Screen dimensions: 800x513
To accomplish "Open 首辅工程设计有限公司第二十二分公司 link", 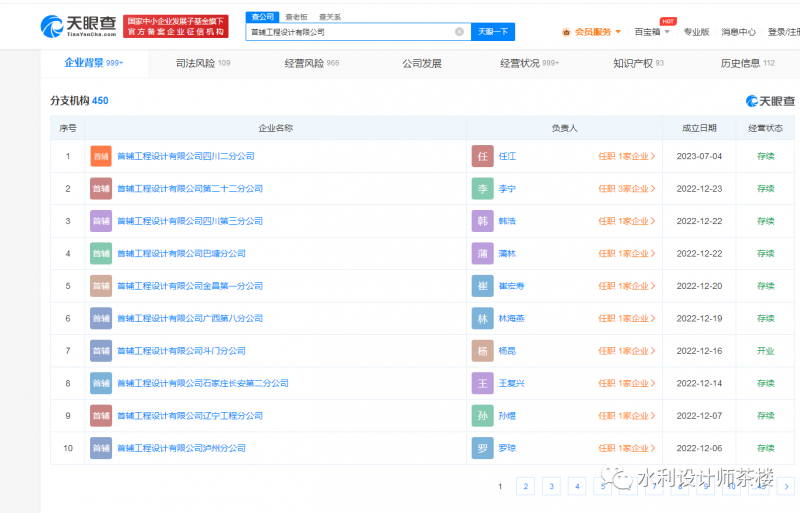I will coord(190,189).
